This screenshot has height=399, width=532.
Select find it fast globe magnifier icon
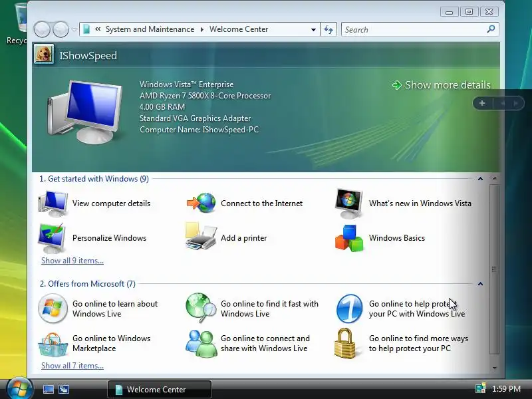[201, 308]
